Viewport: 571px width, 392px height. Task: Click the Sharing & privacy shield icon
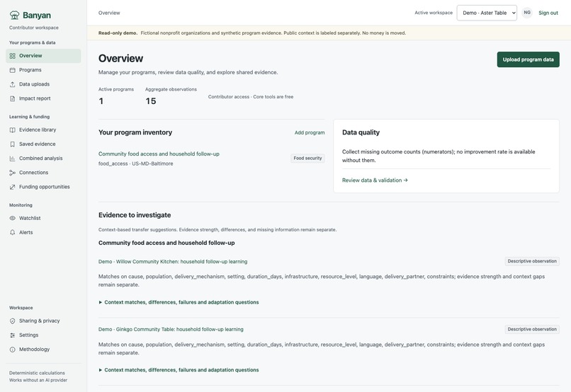(x=12, y=321)
